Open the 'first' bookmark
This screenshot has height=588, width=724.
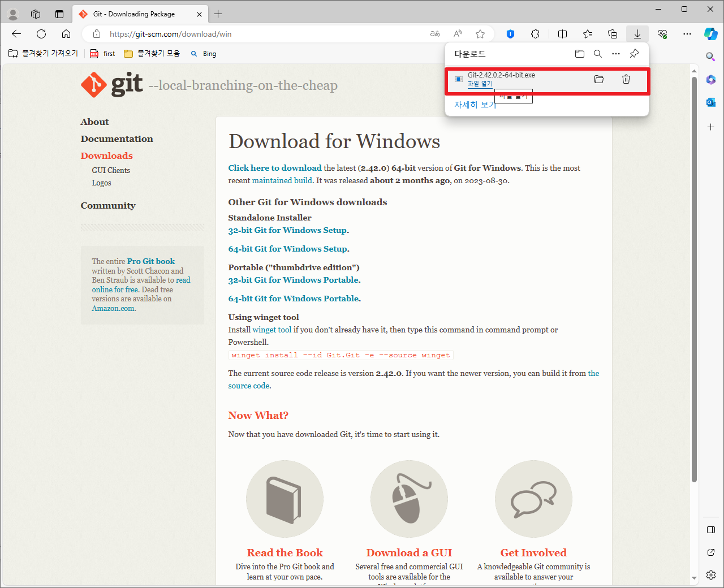[102, 54]
